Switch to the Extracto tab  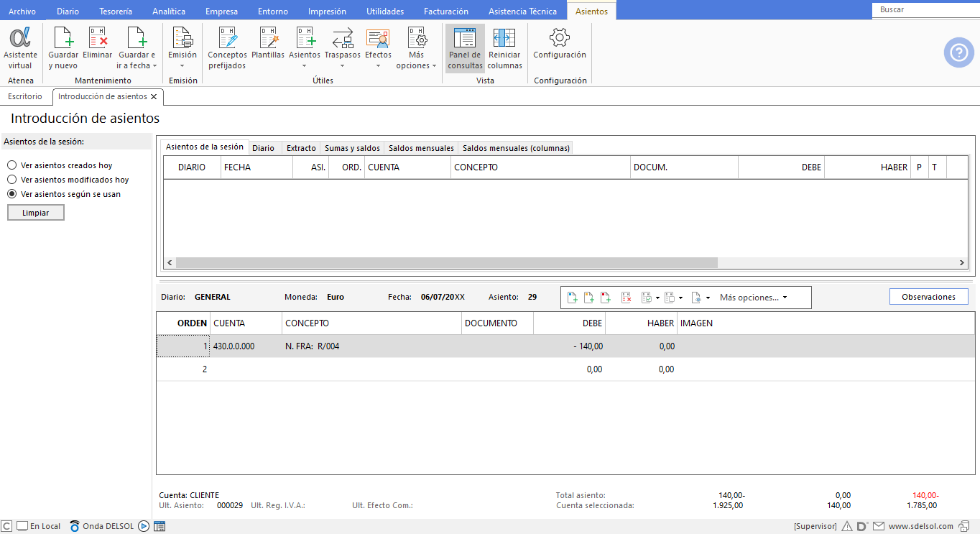[x=301, y=148]
